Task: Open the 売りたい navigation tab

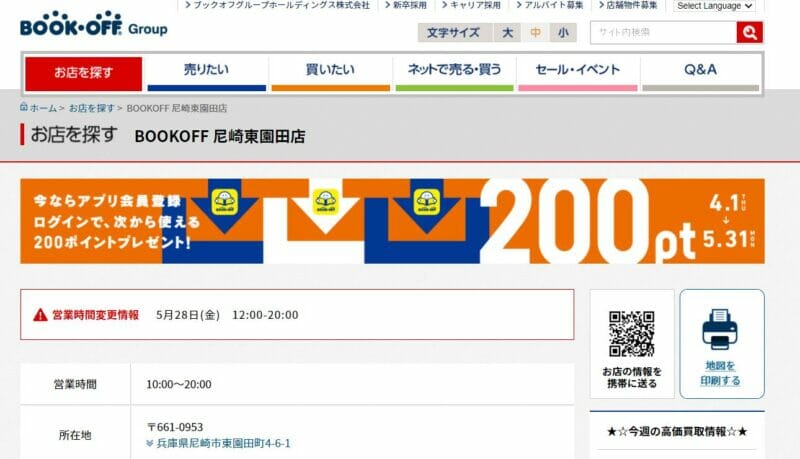Action: tap(207, 73)
